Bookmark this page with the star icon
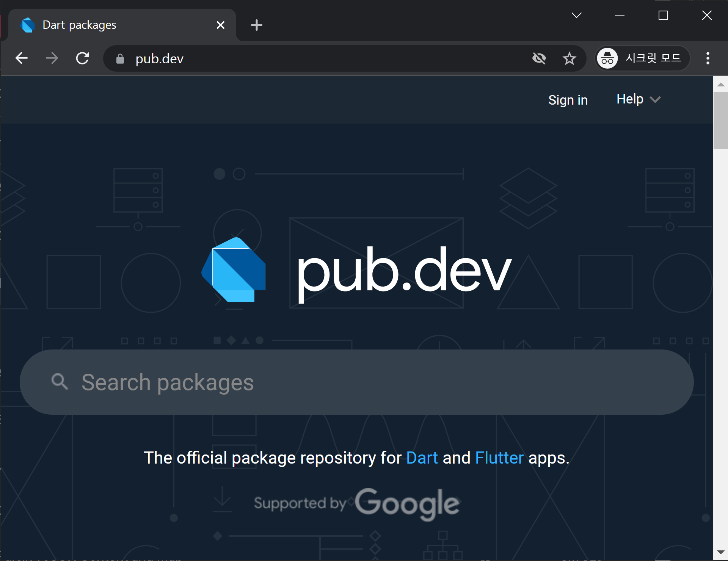This screenshot has width=728, height=561. pos(569,58)
